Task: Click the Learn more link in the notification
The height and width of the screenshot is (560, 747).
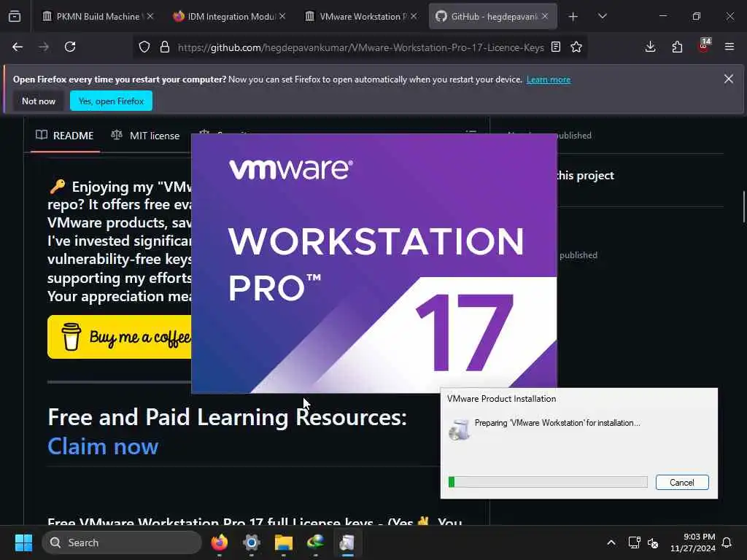Action: (x=549, y=79)
